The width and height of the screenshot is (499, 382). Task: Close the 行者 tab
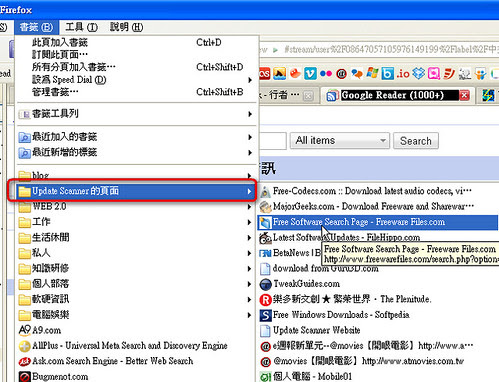pyautogui.click(x=309, y=96)
